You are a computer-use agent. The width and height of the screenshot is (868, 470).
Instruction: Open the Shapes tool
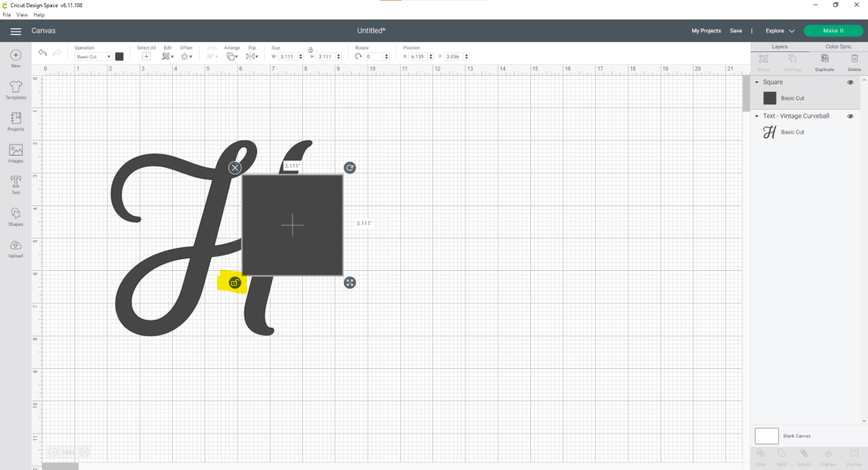15,216
